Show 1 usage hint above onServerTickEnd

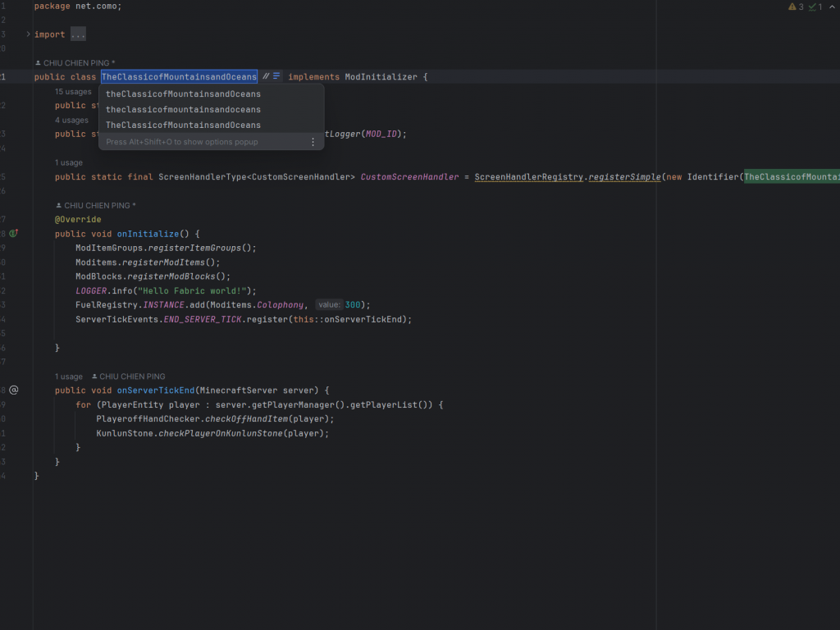(69, 376)
